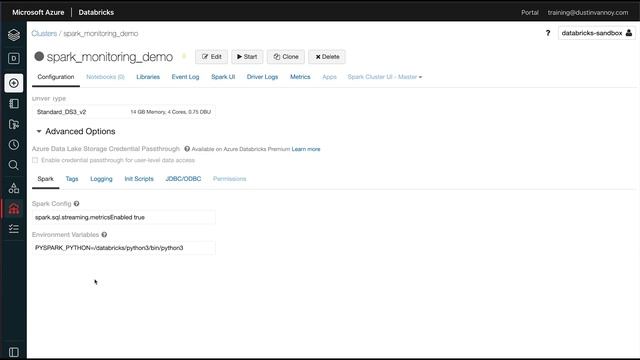This screenshot has width=640, height=360.
Task: Click the Start cluster button
Action: pyautogui.click(x=247, y=57)
